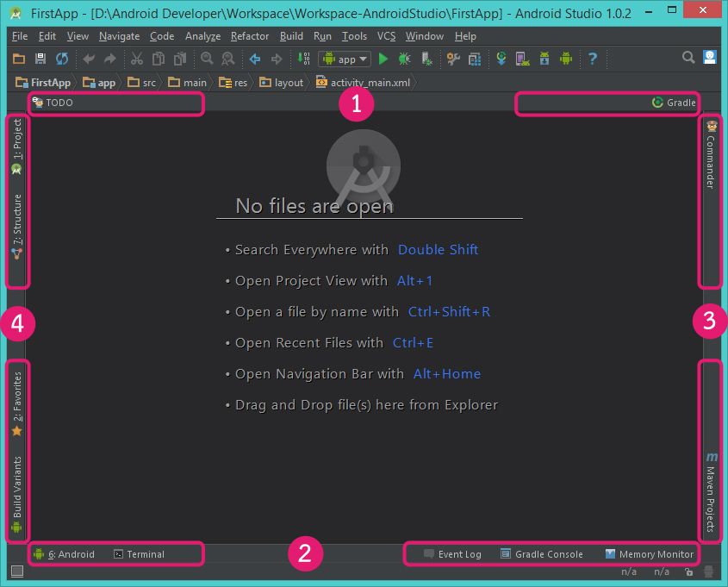Open the Window menu
Image resolution: width=728 pixels, height=587 pixels.
[425, 36]
